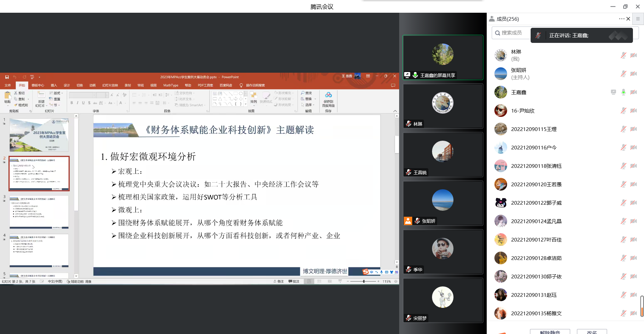This screenshot has width=644, height=334.
Task: Toggle 王嘉鑫's green microphone in list
Action: (623, 92)
